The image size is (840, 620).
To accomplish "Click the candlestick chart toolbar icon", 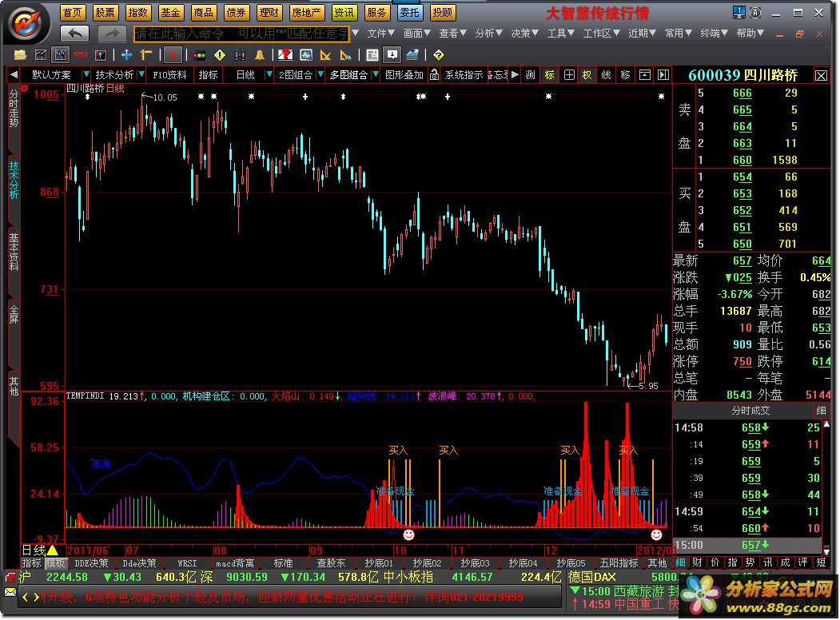I will [61, 55].
